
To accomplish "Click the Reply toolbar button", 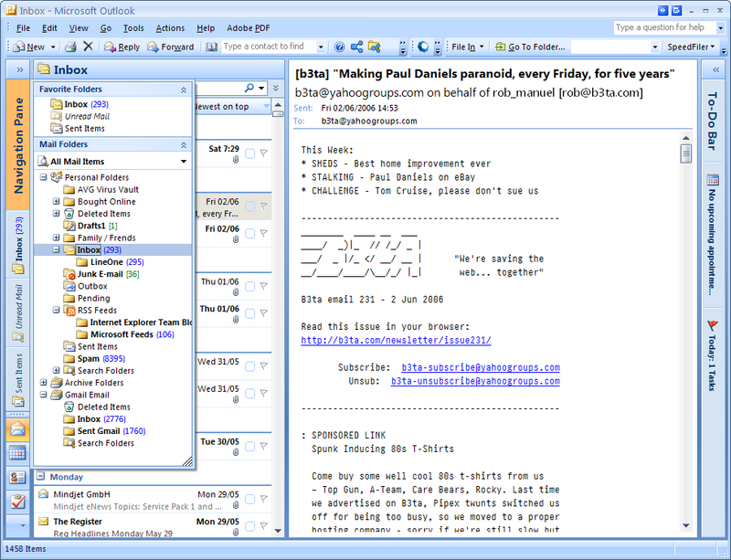I will coord(122,47).
